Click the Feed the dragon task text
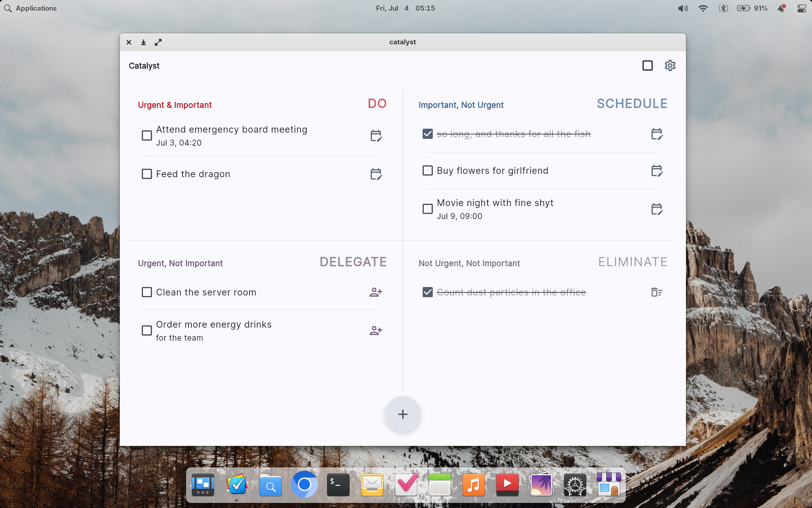This screenshot has height=508, width=812. tap(193, 174)
